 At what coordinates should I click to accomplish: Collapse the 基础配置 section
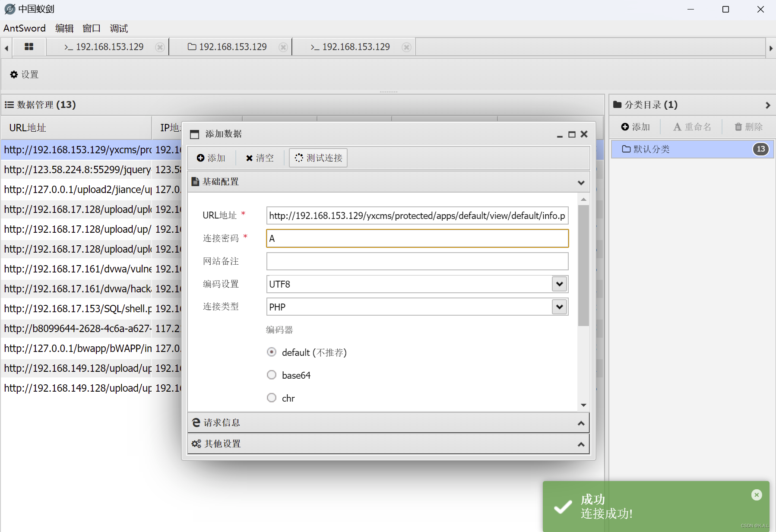[x=581, y=182]
